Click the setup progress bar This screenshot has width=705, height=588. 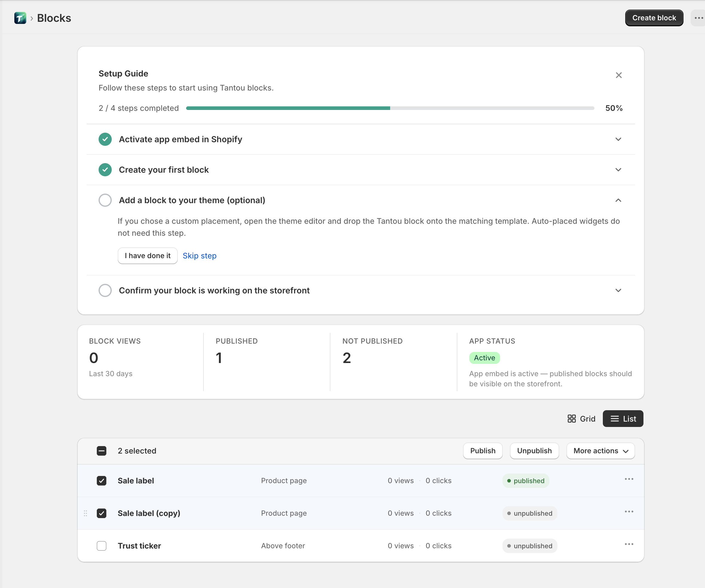390,108
